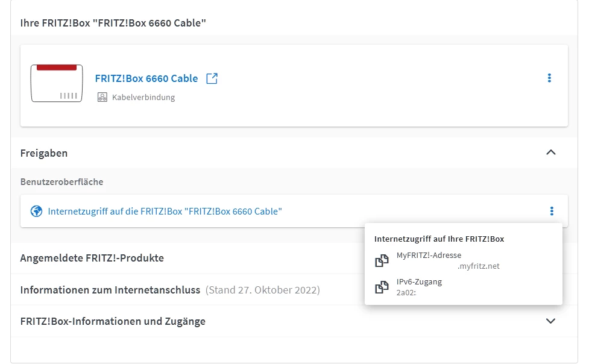
Task: Follow the Internetzugriff auf die FRITZ!Box link
Action: tap(165, 212)
